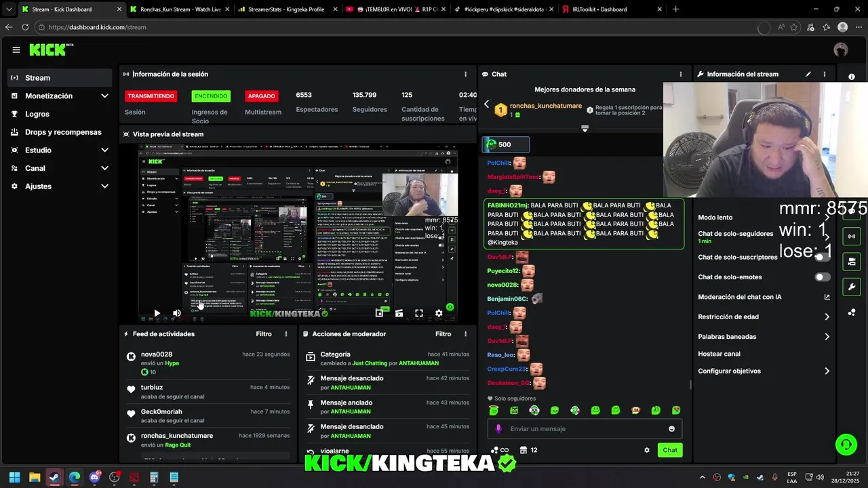Click in the Enviar un mensaje field

(585, 429)
